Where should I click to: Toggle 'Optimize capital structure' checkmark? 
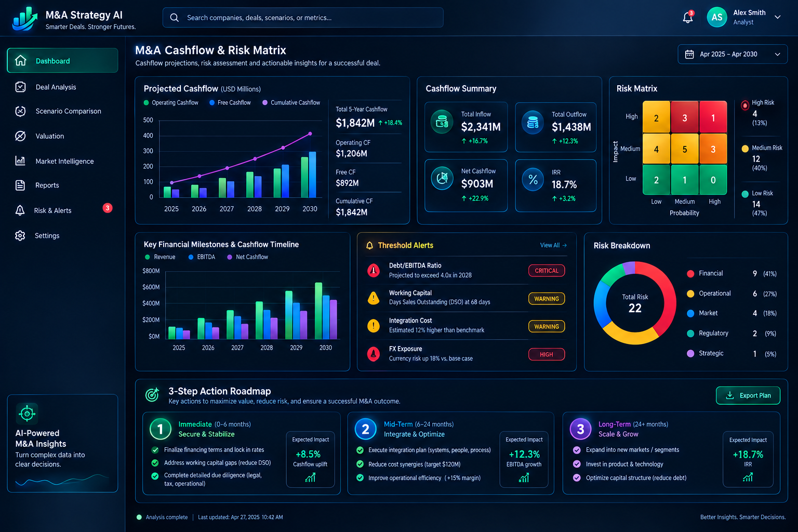click(x=577, y=478)
